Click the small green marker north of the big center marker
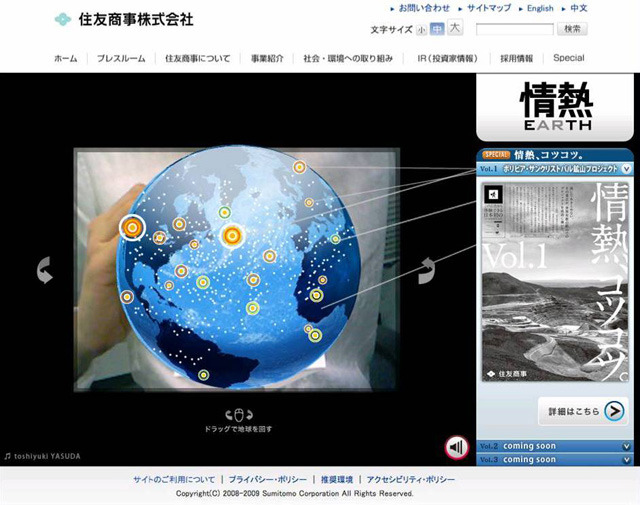The width and height of the screenshot is (640, 505). click(224, 212)
